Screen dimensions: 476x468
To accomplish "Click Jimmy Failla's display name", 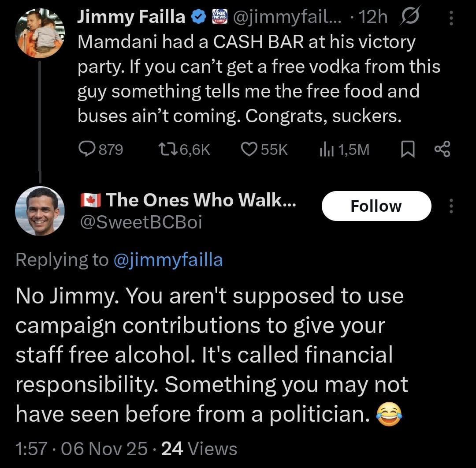I will point(131,17).
